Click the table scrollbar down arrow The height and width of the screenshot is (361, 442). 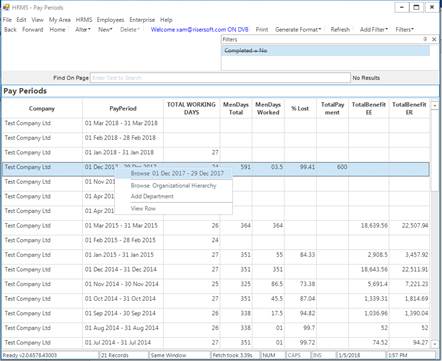click(435, 343)
